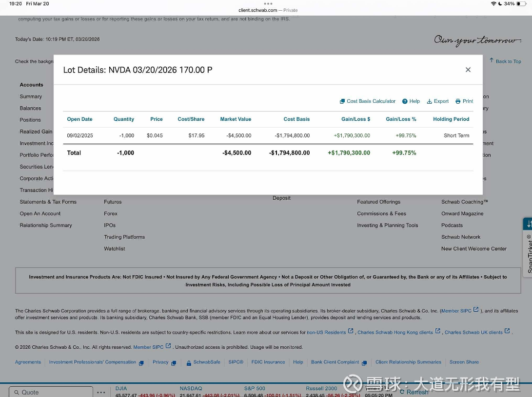Viewport: 532px width, 397px height.
Task: Click the Quote search field
Action: (x=51, y=392)
